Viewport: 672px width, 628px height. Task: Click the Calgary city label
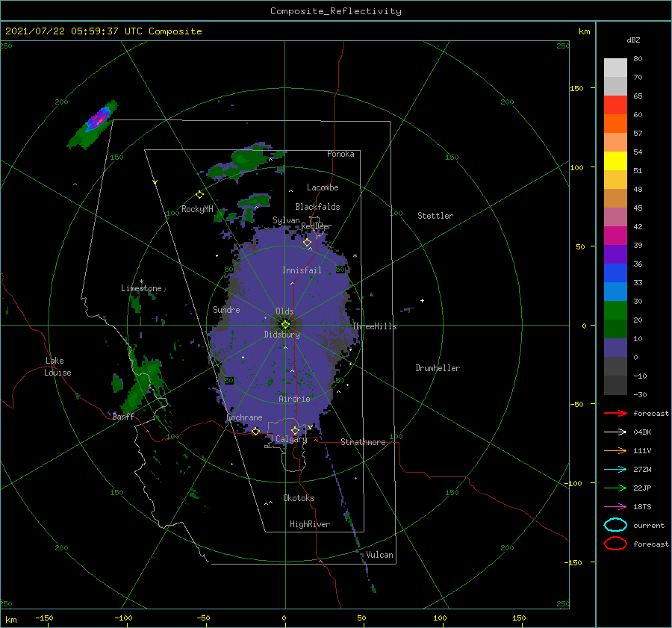click(291, 439)
